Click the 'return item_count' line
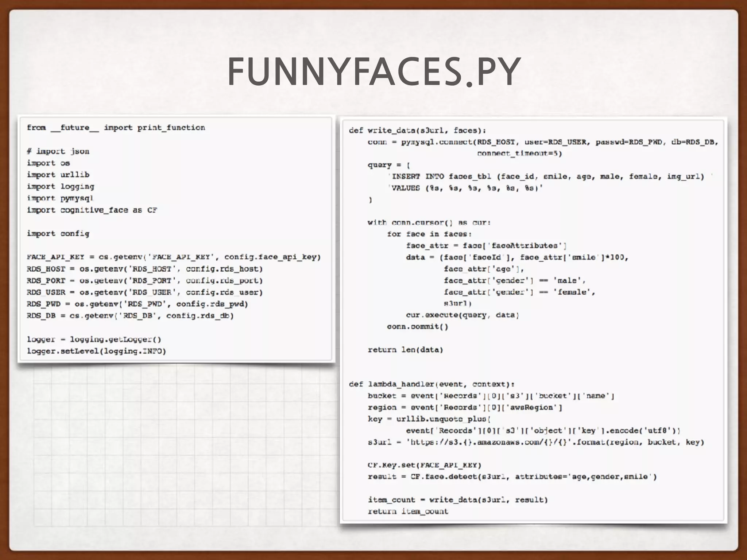Image resolution: width=747 pixels, height=560 pixels. 408,511
